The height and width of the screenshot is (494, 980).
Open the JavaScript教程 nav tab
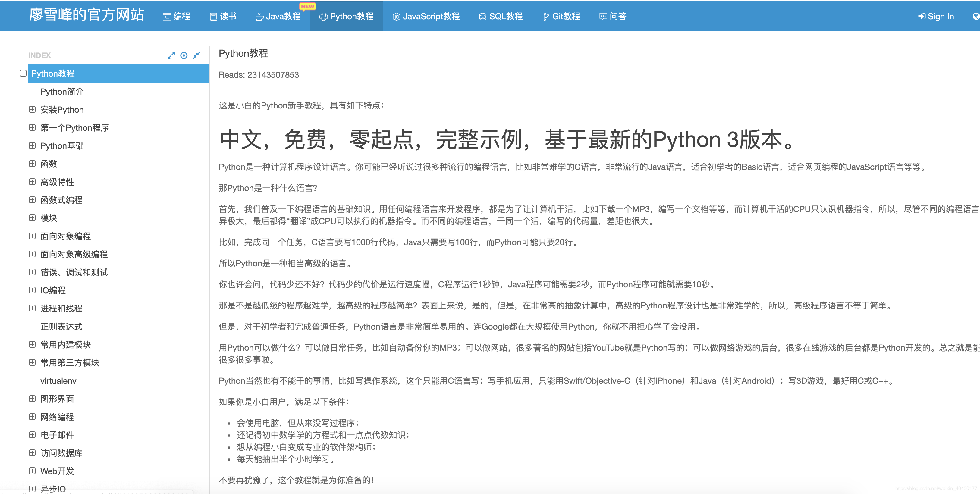(426, 16)
